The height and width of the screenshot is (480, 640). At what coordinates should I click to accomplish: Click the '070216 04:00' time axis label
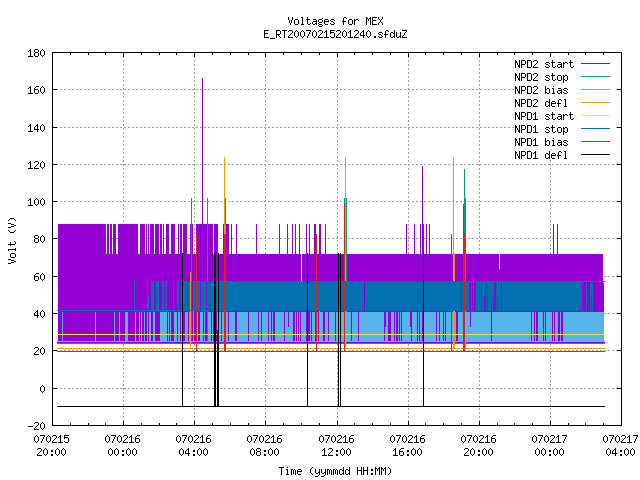pos(193,446)
